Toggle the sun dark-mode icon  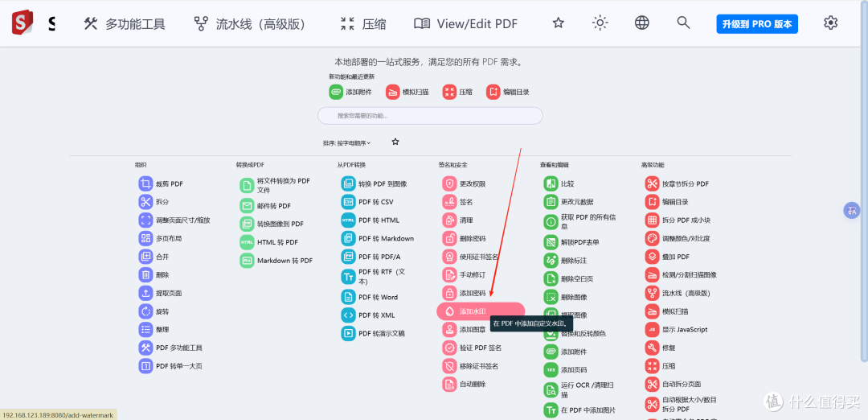click(x=600, y=23)
